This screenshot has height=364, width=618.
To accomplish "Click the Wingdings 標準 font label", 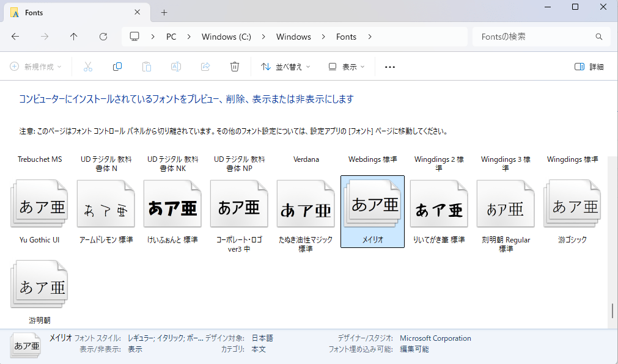I will tap(572, 159).
